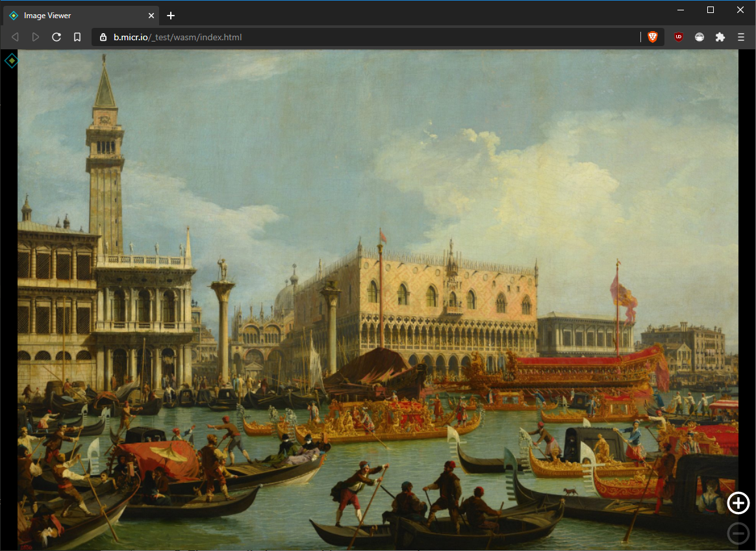Close the Image Viewer tab
This screenshot has width=756, height=551.
pos(151,16)
